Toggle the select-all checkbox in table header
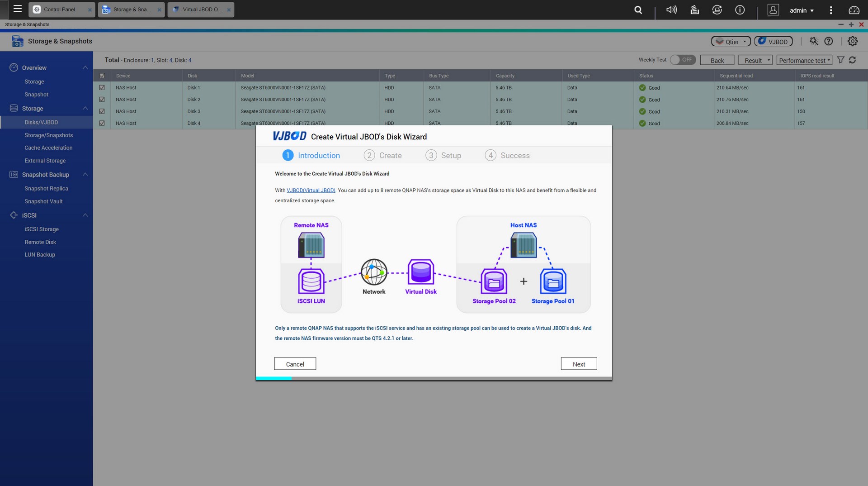 click(102, 76)
